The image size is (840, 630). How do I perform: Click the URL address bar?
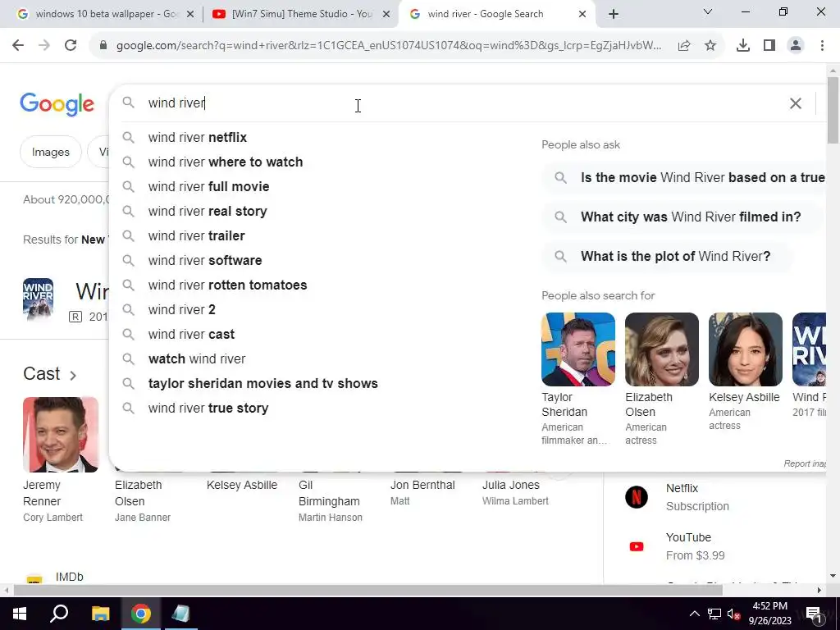(x=388, y=46)
